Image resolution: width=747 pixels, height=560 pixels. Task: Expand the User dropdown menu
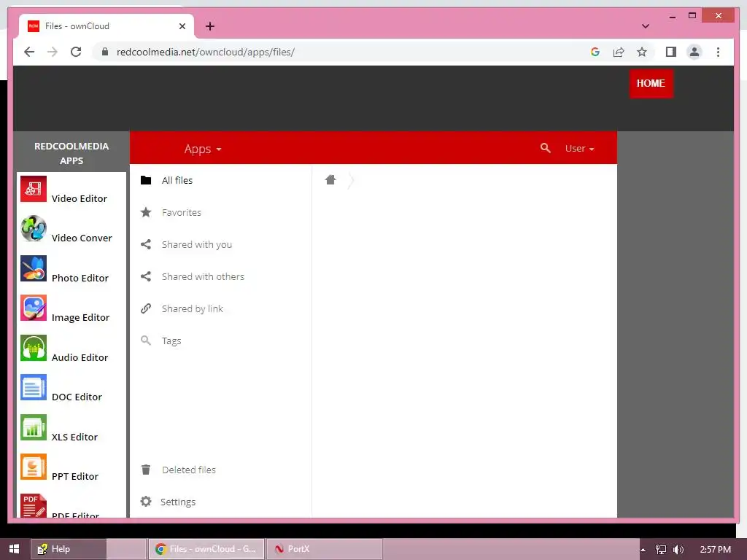click(x=579, y=149)
